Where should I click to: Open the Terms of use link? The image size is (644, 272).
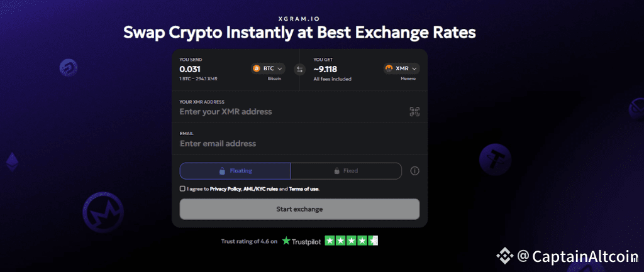coord(304,188)
